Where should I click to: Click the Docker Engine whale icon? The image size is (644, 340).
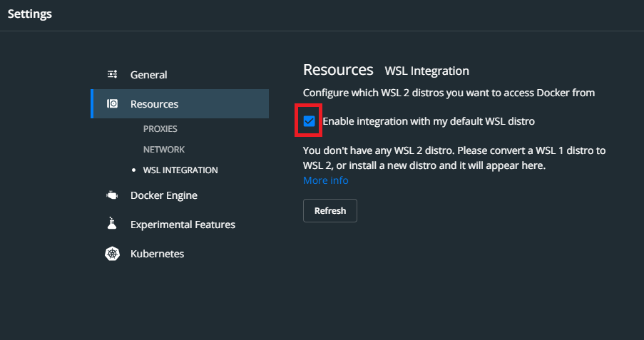(x=112, y=195)
